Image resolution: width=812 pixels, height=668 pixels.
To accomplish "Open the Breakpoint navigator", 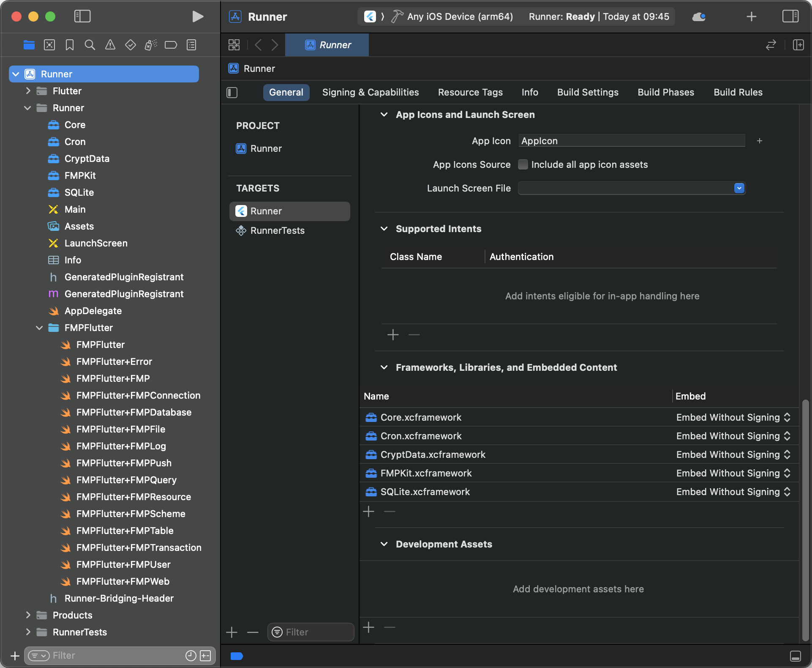I will pos(171,45).
